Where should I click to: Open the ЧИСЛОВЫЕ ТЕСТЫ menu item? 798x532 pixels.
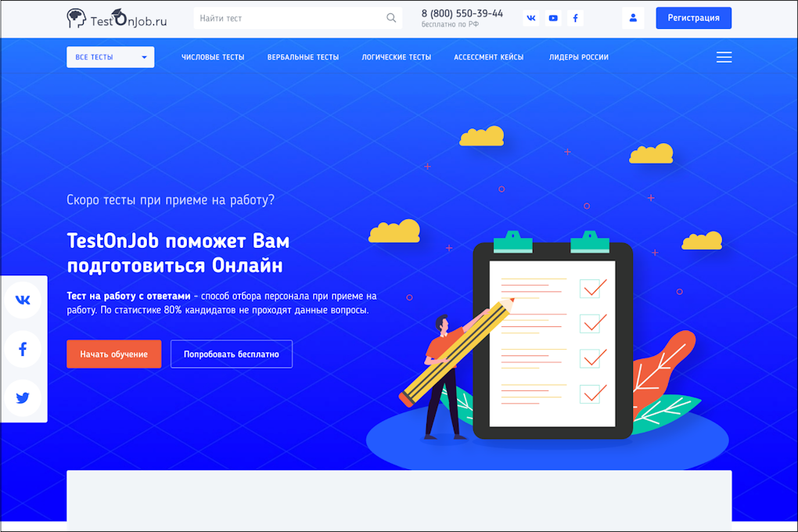click(x=213, y=57)
